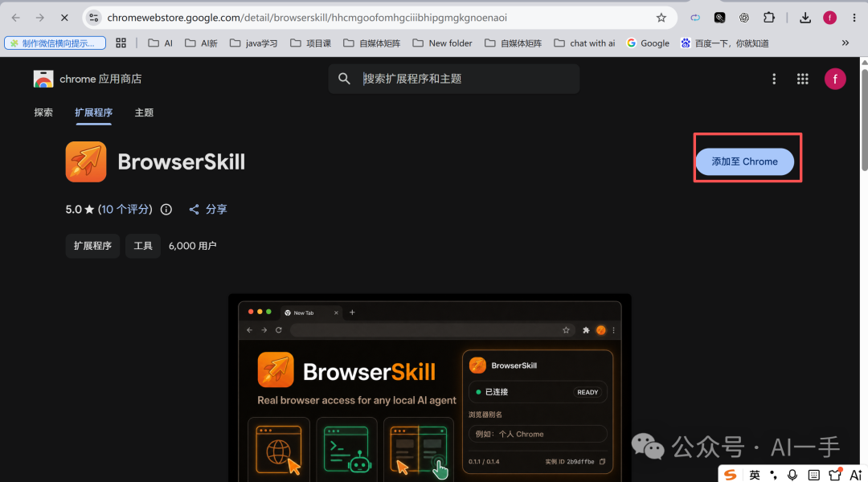Screen dimensions: 868x482
Task: Go back to previous page
Action: (x=15, y=18)
